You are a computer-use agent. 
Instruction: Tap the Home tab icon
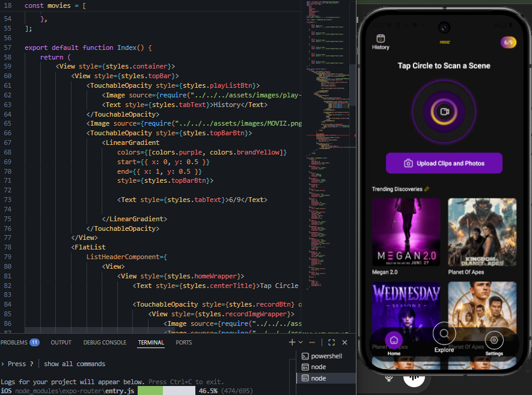click(x=394, y=340)
